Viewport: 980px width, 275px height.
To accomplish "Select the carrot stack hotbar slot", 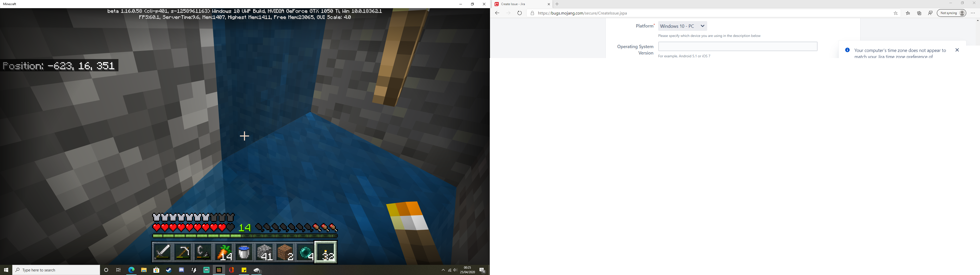I will pyautogui.click(x=224, y=252).
